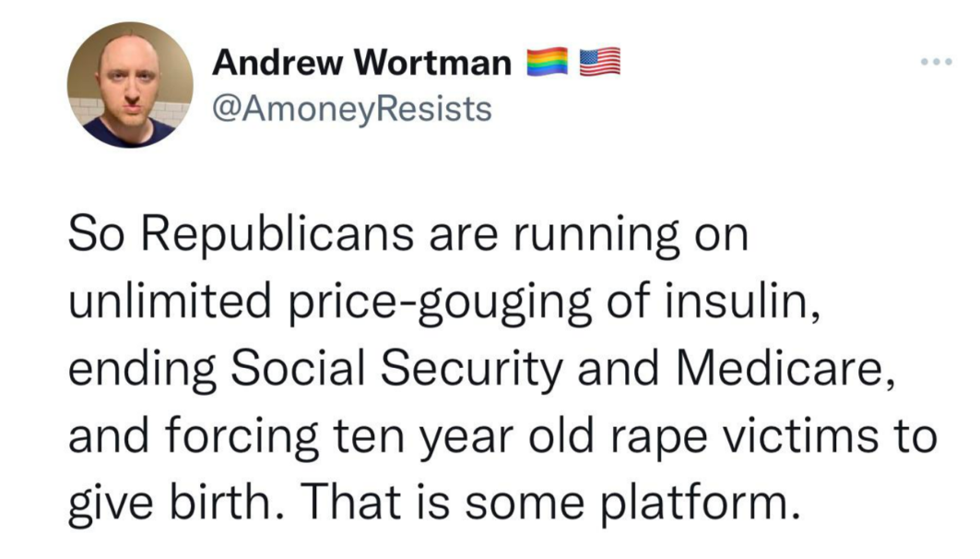This screenshot has width=980, height=559.
Task: Click the word "Medicare," in the tweet
Action: 786,368
